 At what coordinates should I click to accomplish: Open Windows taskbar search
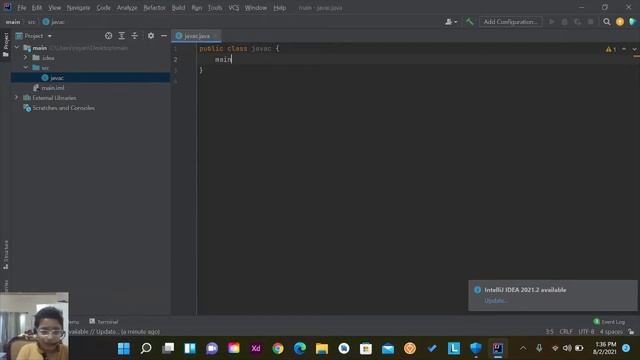click(x=146, y=348)
